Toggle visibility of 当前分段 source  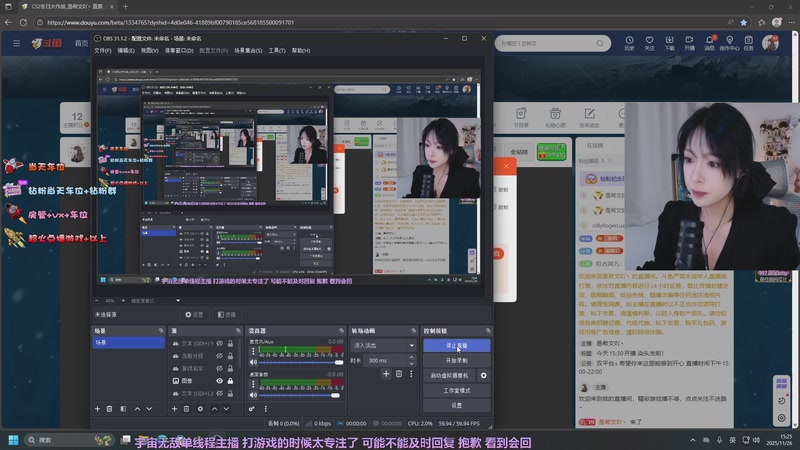coord(219,356)
